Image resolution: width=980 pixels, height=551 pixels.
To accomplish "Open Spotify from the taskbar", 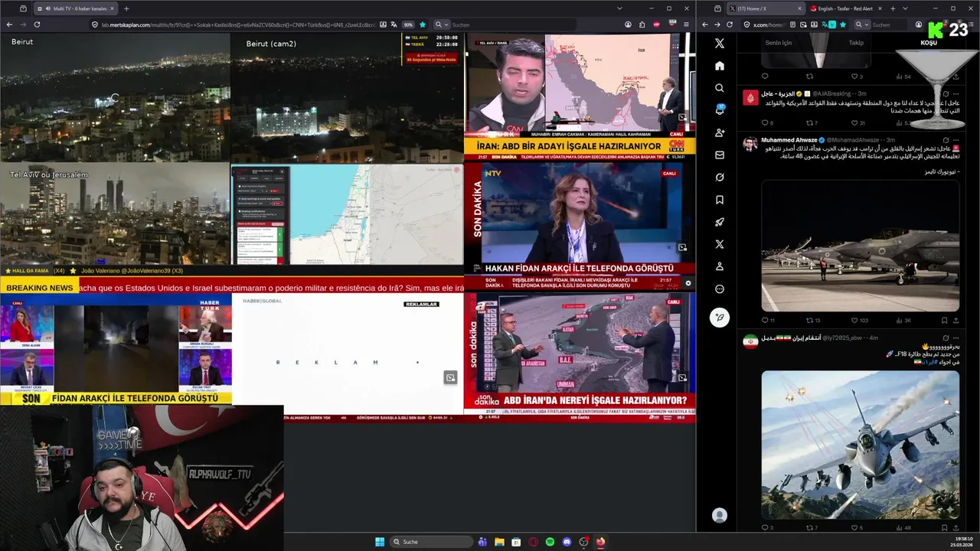I will 550,542.
